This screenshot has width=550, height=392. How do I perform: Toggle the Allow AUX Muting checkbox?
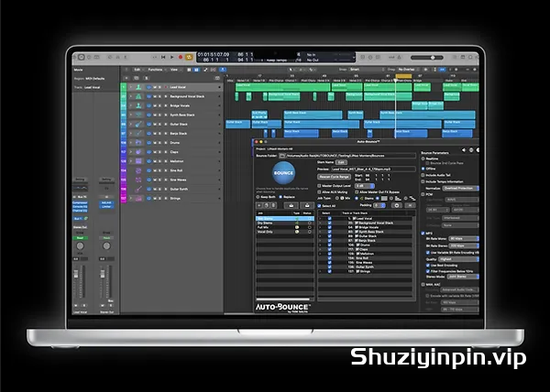tap(319, 192)
